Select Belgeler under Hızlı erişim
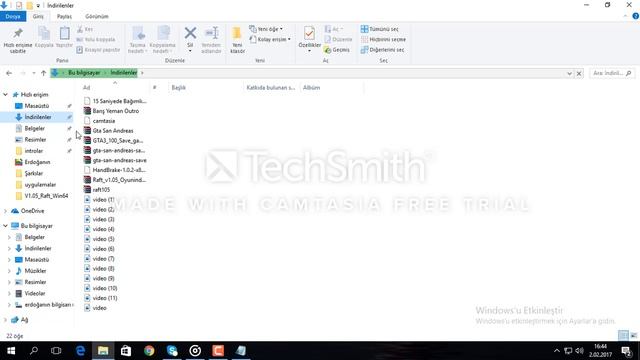Image resolution: width=640 pixels, height=360 pixels. [35, 128]
